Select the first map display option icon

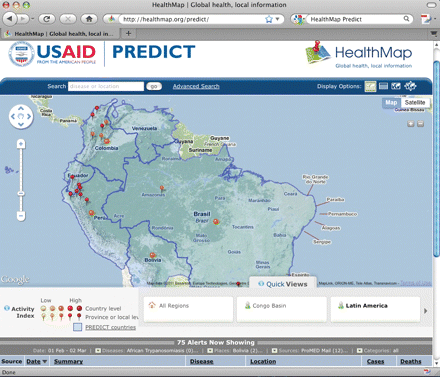pyautogui.click(x=370, y=86)
